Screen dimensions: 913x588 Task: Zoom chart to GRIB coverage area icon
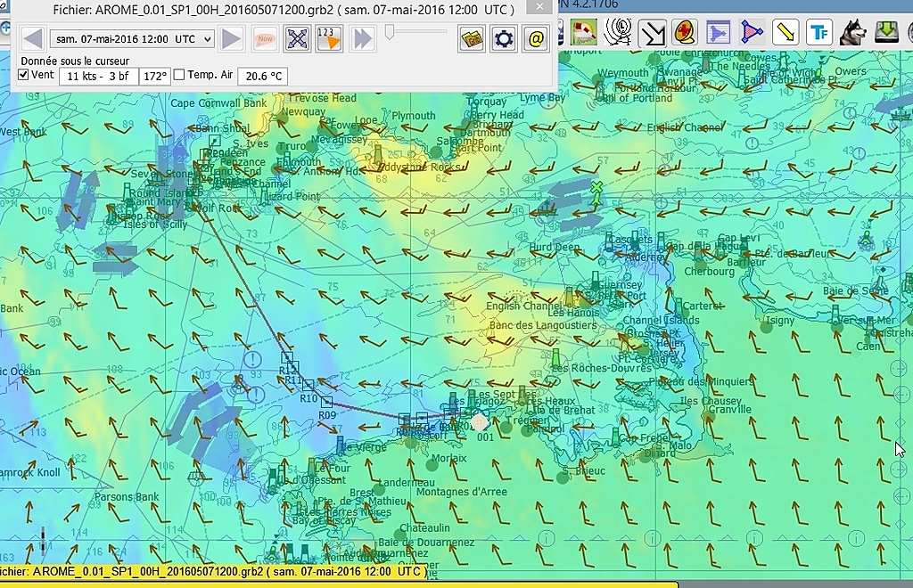click(x=297, y=39)
